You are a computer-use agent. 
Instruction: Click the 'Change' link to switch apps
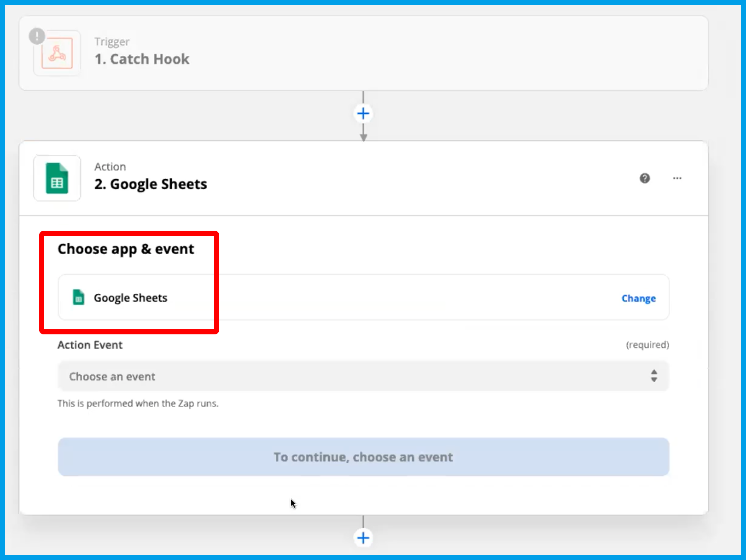(x=638, y=298)
